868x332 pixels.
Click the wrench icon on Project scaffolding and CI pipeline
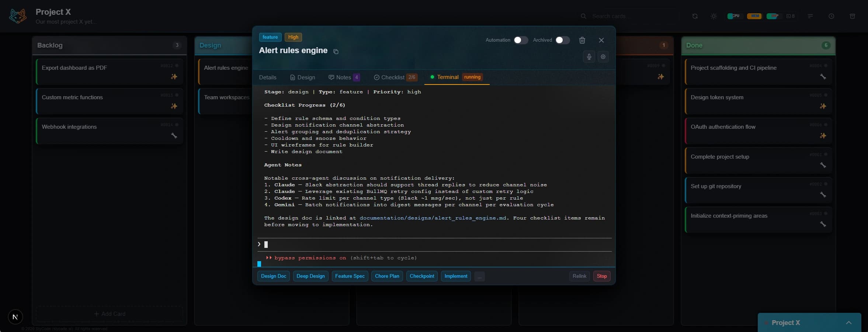(823, 77)
